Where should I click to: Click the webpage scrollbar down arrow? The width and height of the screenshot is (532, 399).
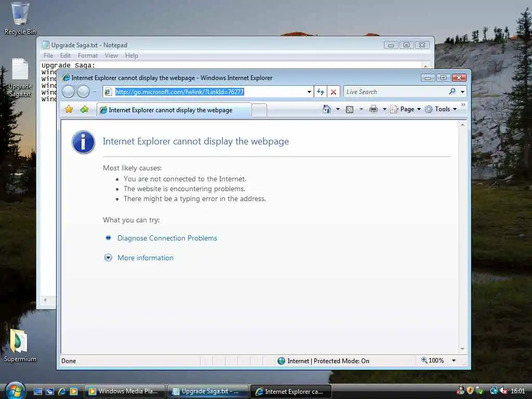[x=462, y=349]
